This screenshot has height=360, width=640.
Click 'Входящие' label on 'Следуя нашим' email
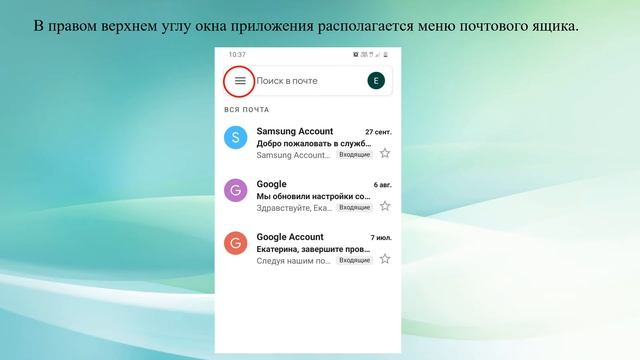pyautogui.click(x=354, y=260)
